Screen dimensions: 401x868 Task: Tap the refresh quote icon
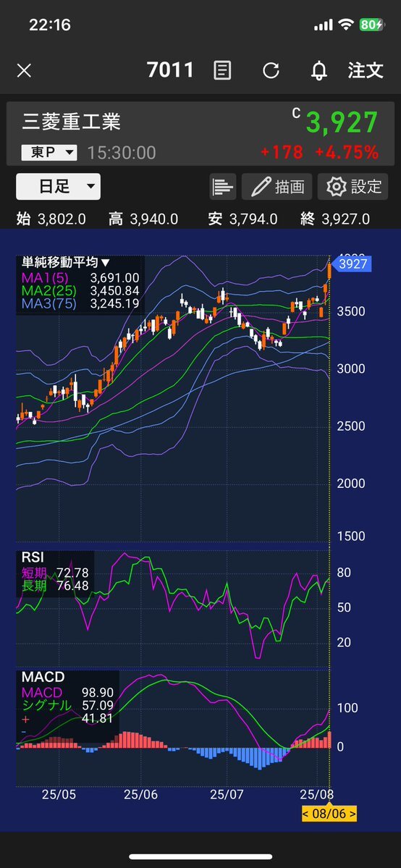pos(271,71)
